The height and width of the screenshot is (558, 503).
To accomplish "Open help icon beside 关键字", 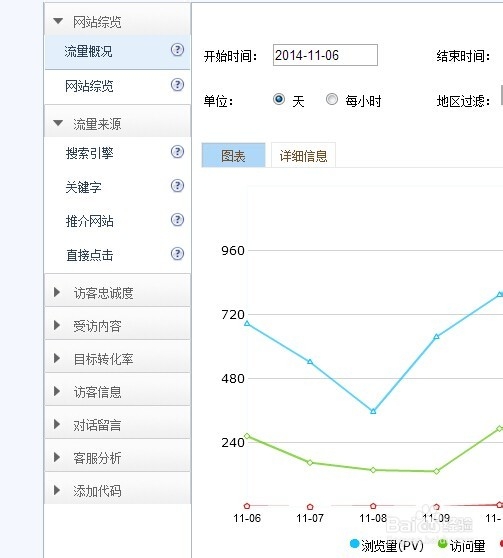I will (177, 186).
